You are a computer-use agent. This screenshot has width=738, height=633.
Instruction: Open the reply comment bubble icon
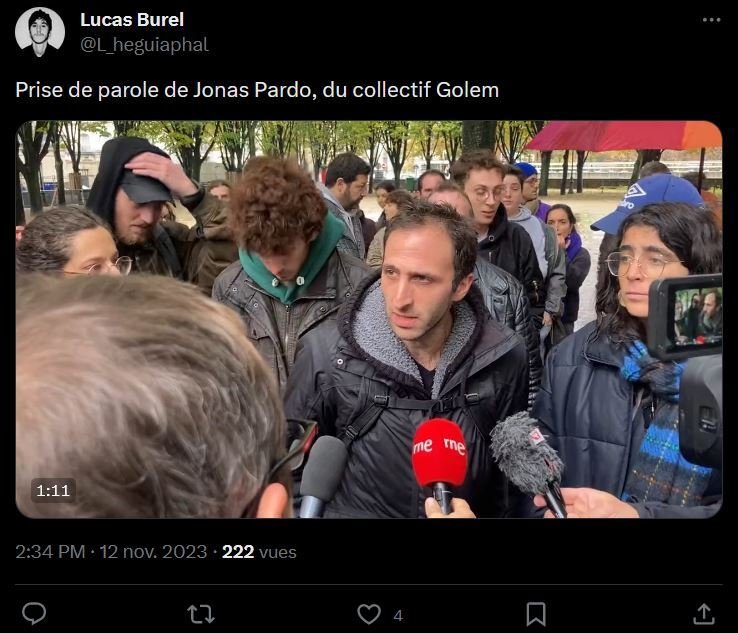coord(34,614)
